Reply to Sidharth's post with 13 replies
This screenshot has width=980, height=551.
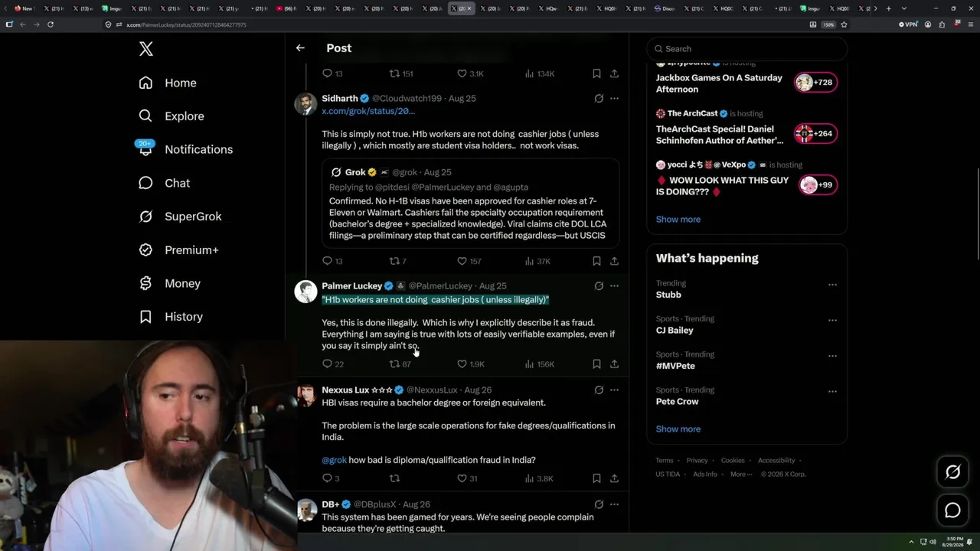click(x=332, y=261)
